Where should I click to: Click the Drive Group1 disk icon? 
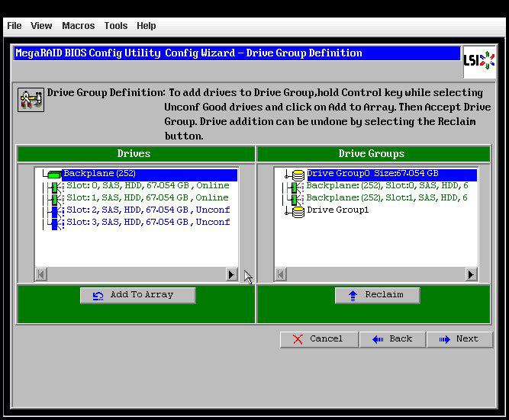point(298,210)
